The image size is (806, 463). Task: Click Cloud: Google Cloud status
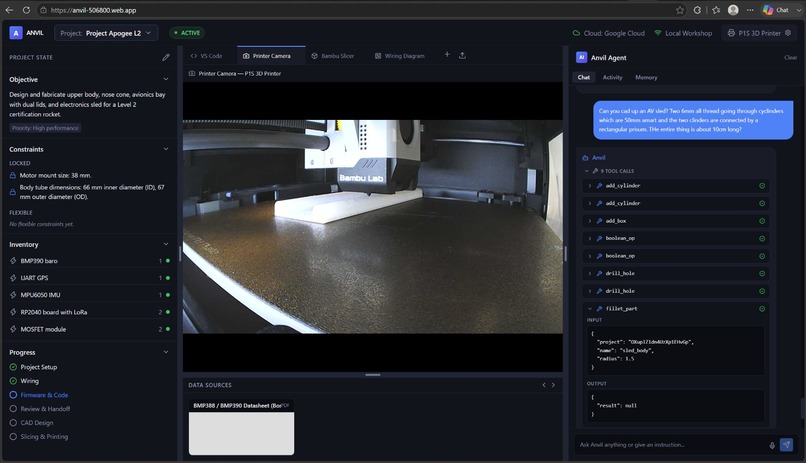pyautogui.click(x=609, y=33)
